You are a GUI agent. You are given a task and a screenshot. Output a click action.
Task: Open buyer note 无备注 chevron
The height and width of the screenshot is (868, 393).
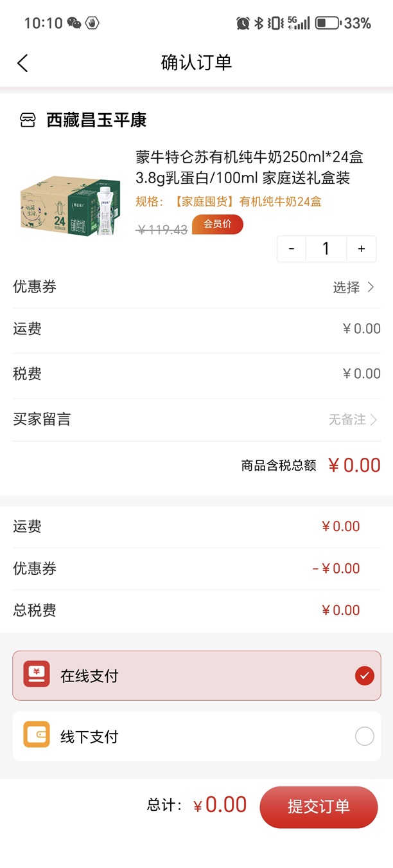click(373, 420)
